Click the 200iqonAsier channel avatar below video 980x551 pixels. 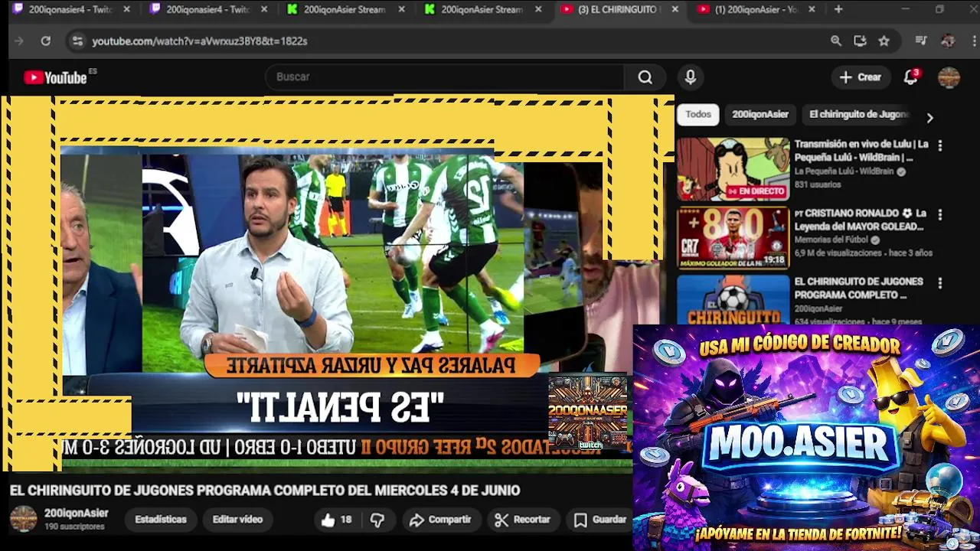click(23, 519)
